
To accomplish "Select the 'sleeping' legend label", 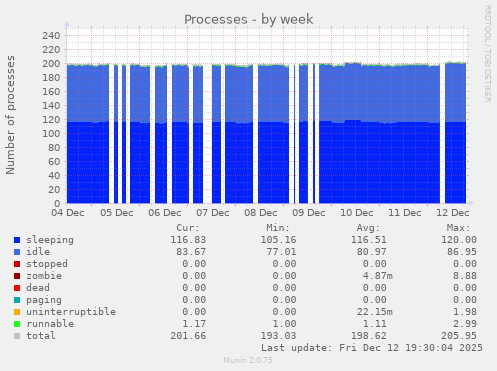I will coord(50,240).
